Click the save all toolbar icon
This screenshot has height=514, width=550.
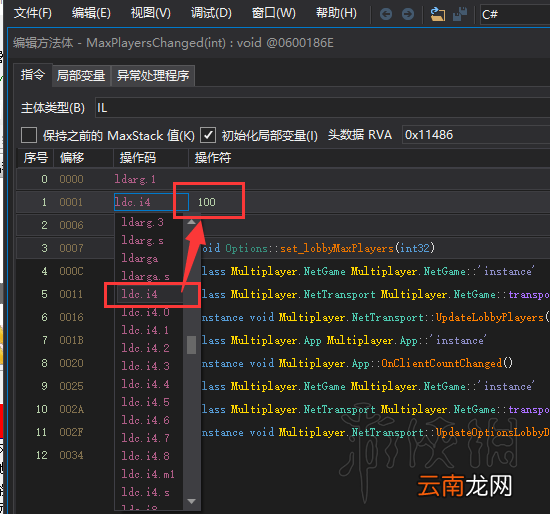click(x=460, y=14)
